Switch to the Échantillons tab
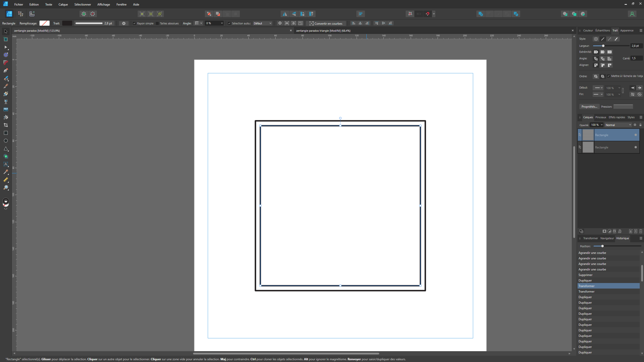This screenshot has height=362, width=644. 602,30
